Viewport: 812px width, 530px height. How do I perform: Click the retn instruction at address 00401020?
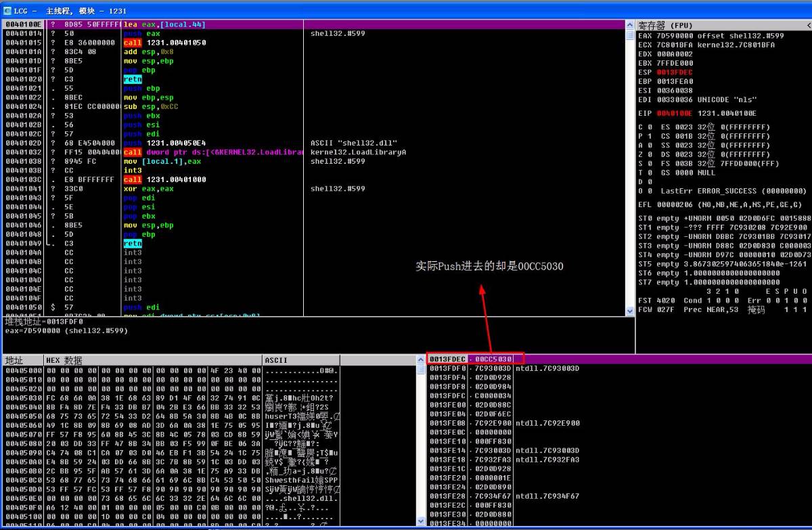[x=133, y=79]
